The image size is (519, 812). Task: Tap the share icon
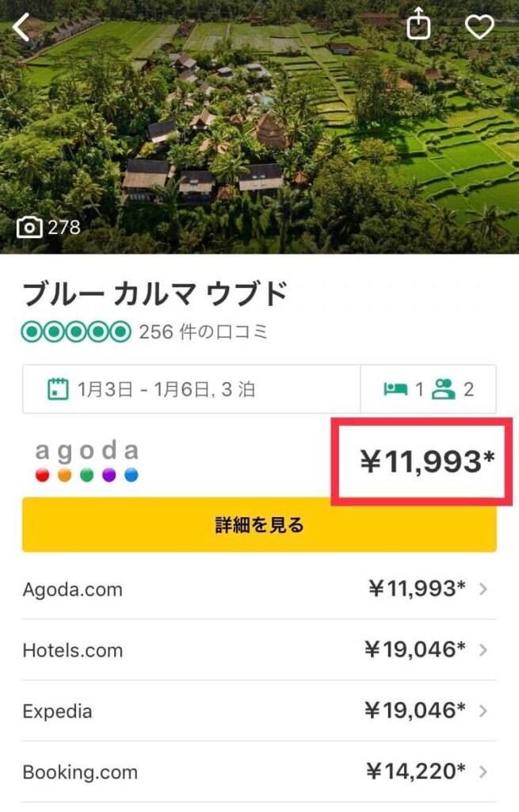(418, 26)
